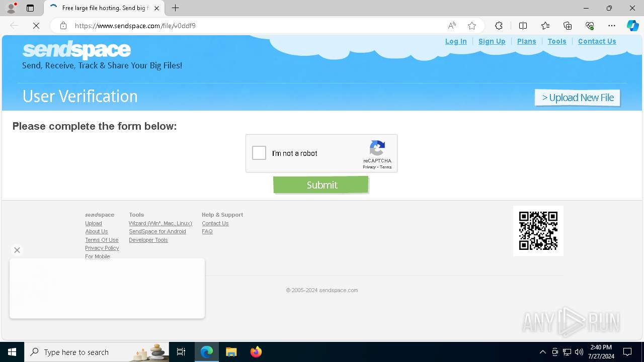This screenshot has width=644, height=362.
Task: Open Browser essentials heart icon
Action: coord(590,26)
